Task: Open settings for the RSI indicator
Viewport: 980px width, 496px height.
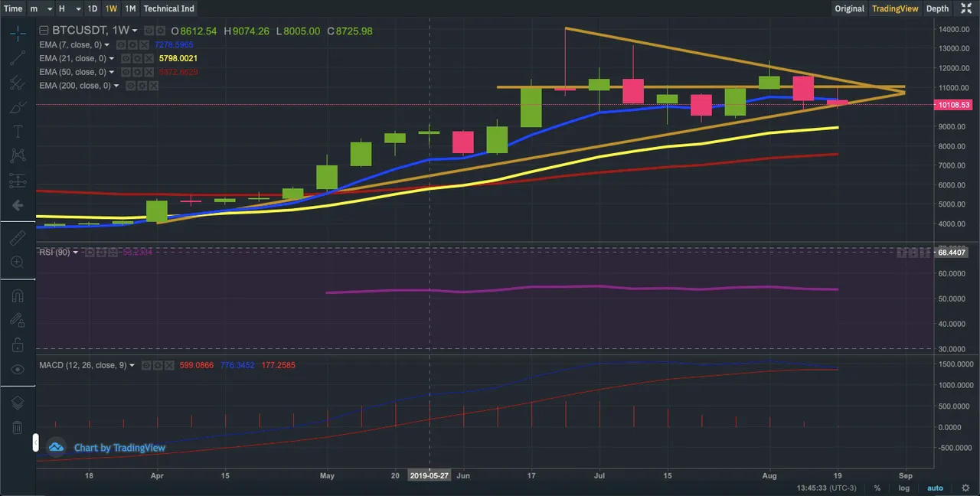Action: click(x=101, y=253)
